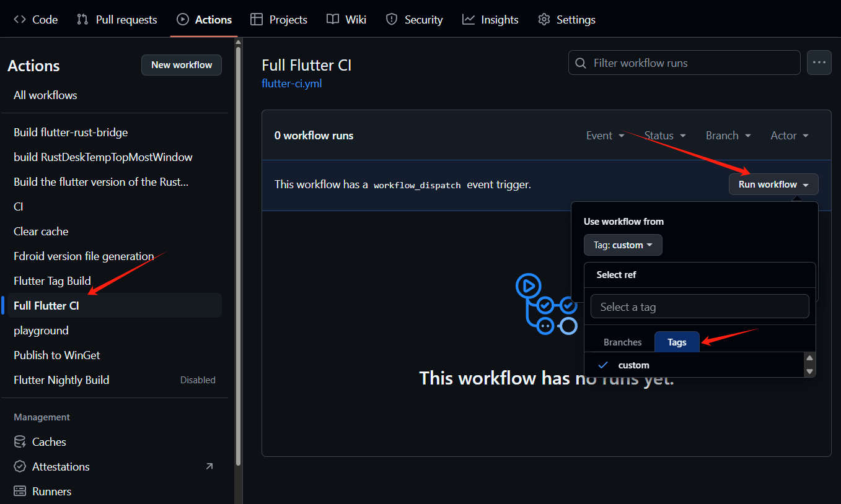The width and height of the screenshot is (841, 504).
Task: Open Fdroid version file generation workflow
Action: point(115,256)
